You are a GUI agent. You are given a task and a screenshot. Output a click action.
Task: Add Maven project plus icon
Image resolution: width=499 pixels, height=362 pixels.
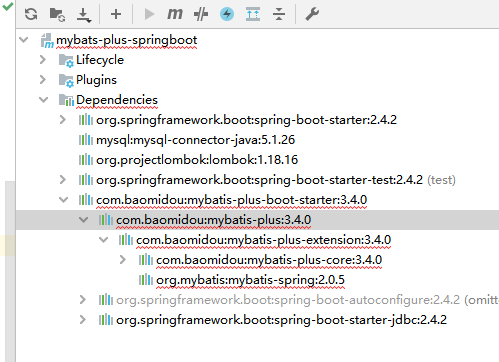click(x=116, y=14)
